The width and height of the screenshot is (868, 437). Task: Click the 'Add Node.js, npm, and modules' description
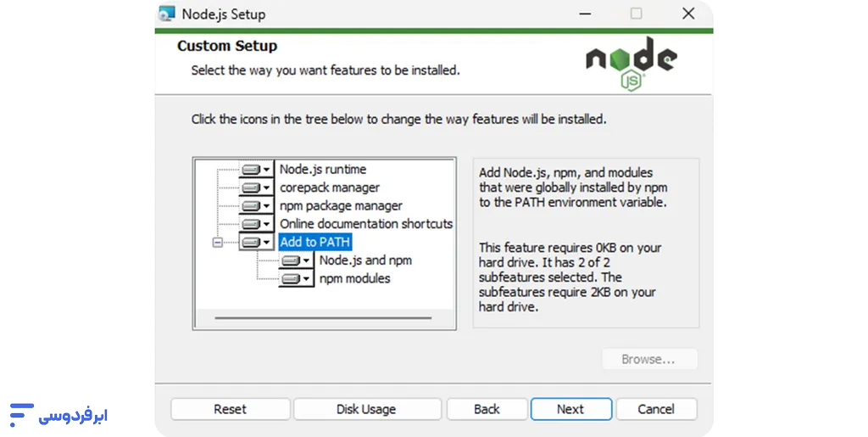tap(573, 188)
